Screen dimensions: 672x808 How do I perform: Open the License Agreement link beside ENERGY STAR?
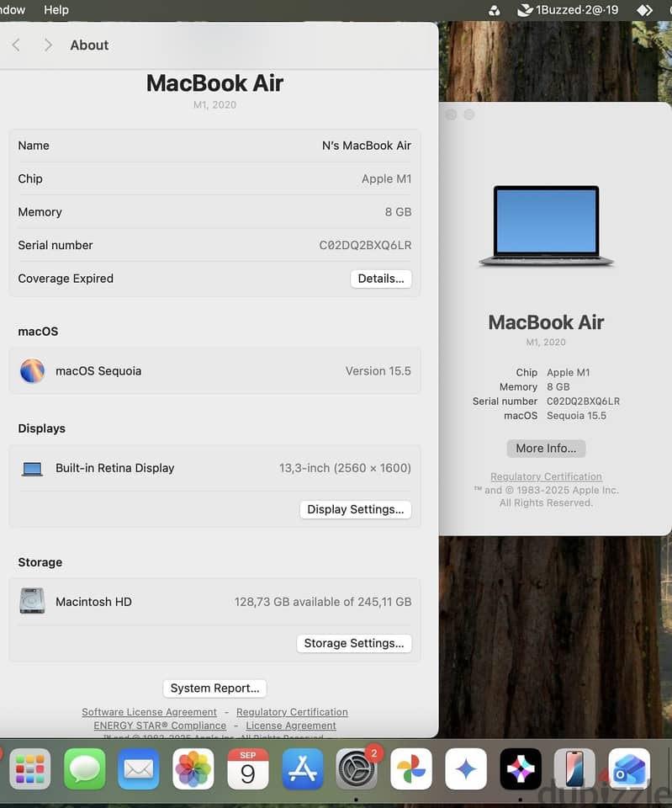pos(291,725)
